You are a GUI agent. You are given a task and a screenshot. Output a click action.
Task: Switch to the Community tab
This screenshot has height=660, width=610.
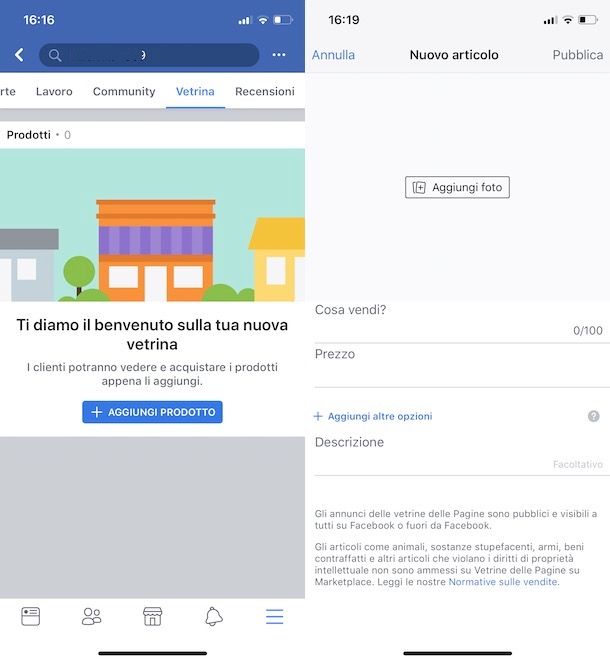(124, 91)
